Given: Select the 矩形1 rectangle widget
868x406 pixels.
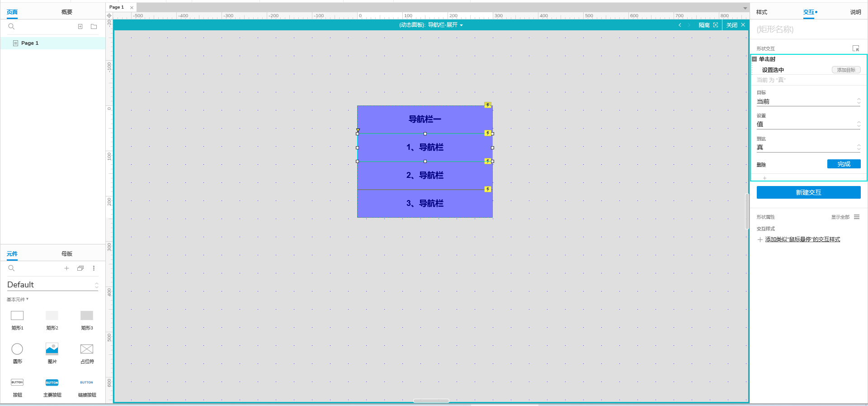Looking at the screenshot, I should pyautogui.click(x=17, y=315).
